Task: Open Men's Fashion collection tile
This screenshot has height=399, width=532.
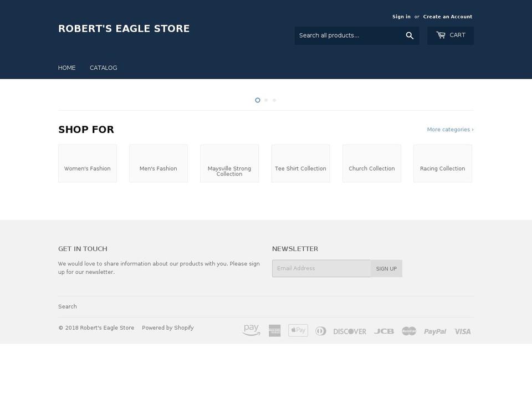Action: [158, 163]
